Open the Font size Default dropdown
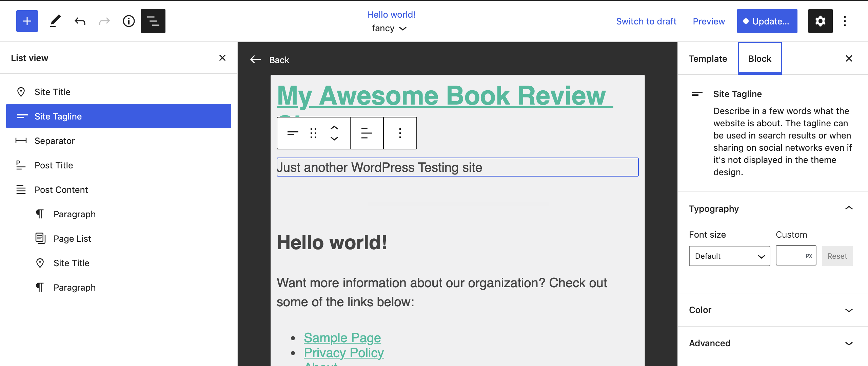 pyautogui.click(x=729, y=256)
